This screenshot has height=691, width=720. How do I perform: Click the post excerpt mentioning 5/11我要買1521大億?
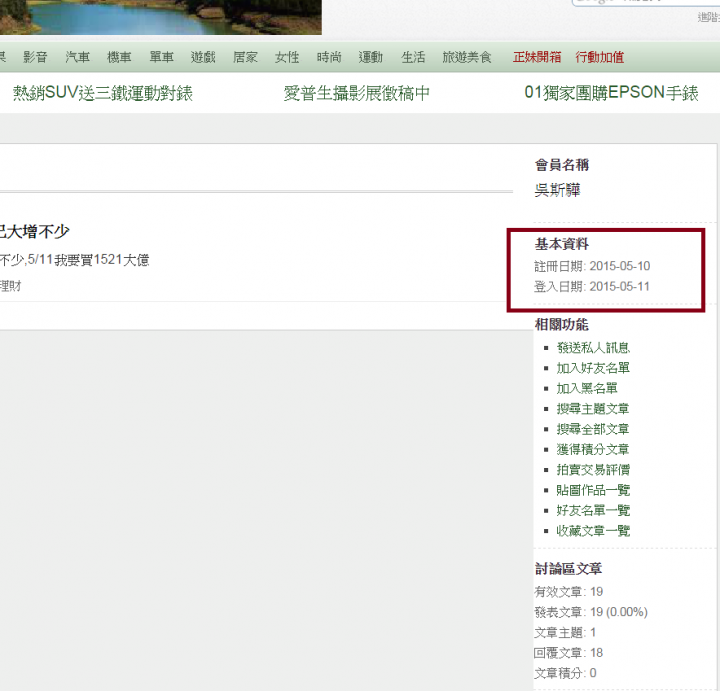[74, 260]
